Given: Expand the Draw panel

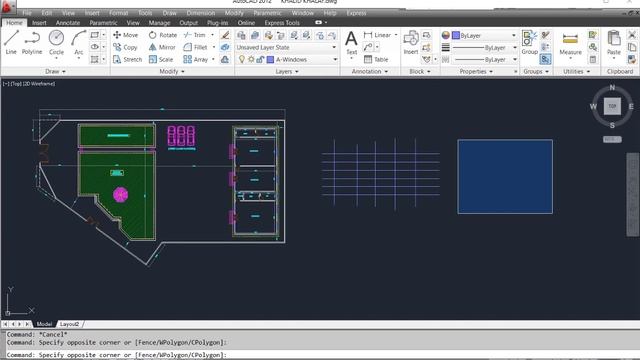Looking at the screenshot, I should pyautogui.click(x=55, y=71).
